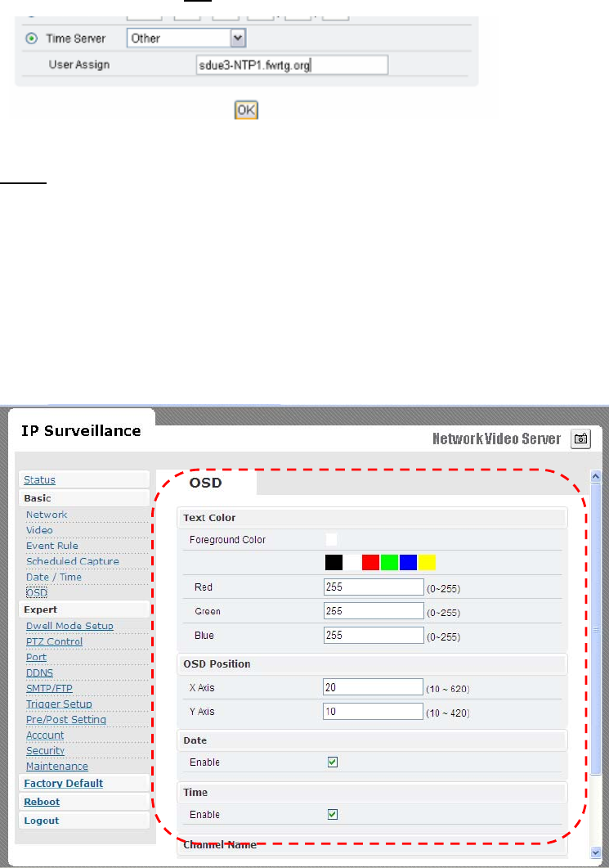609x868 pixels.
Task: Click Logout in the sidebar
Action: click(41, 821)
